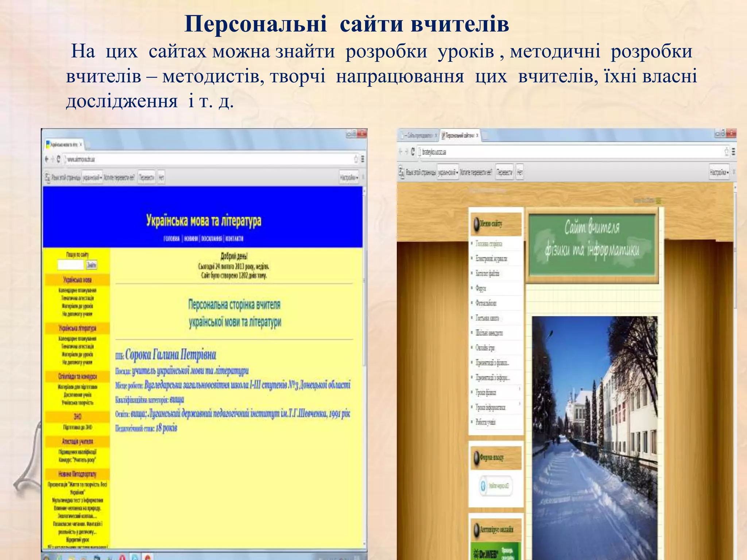This screenshot has height=560, width=747.
Task: Open ПОСИЛАННЯ in the blue header navigation
Action: pos(212,239)
